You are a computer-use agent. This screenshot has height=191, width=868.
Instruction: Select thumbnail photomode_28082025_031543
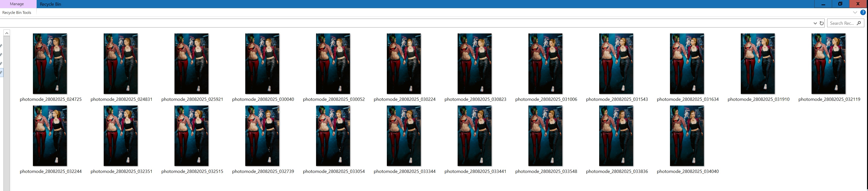(616, 64)
